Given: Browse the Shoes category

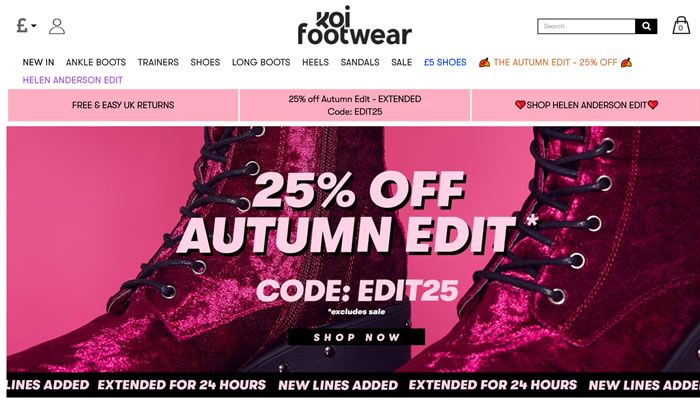Looking at the screenshot, I should pyautogui.click(x=205, y=62).
